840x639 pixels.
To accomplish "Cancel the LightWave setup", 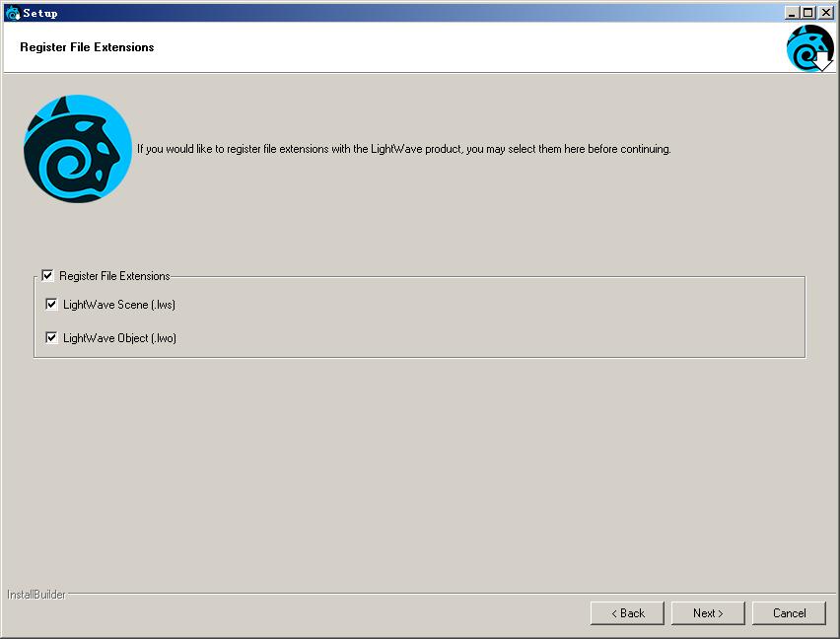I will click(789, 613).
